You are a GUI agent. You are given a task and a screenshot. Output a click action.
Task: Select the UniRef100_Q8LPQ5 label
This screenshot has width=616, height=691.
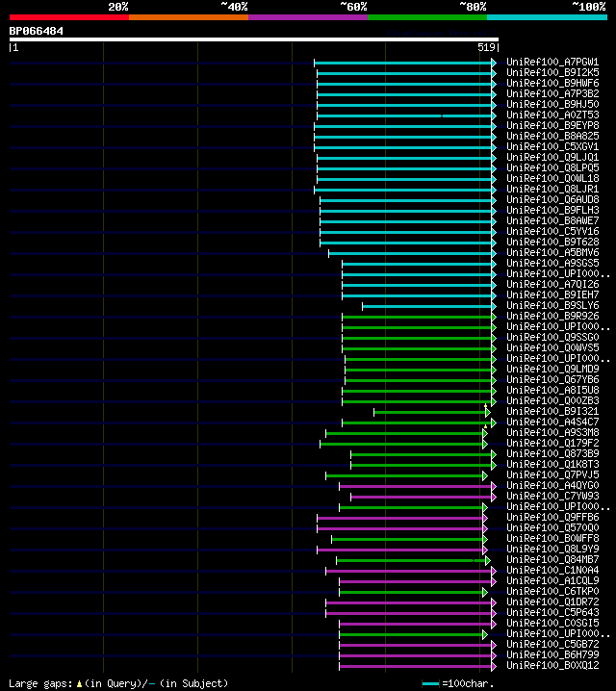click(x=552, y=167)
